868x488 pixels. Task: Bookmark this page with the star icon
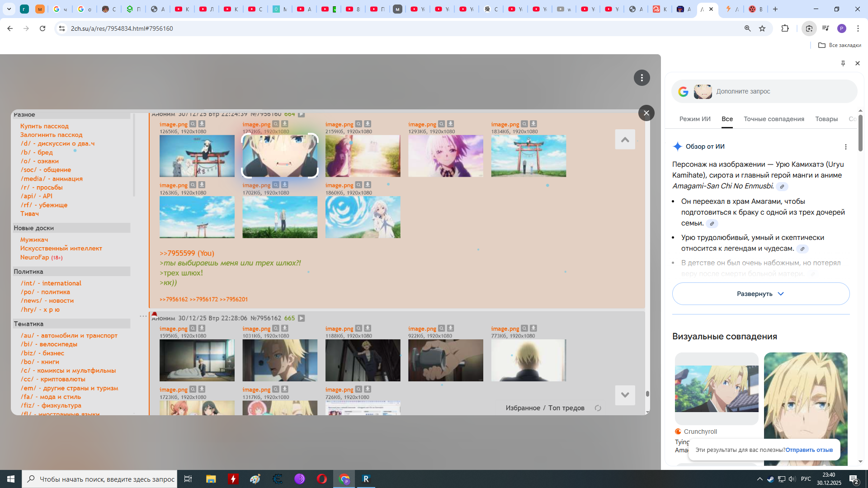pos(762,28)
